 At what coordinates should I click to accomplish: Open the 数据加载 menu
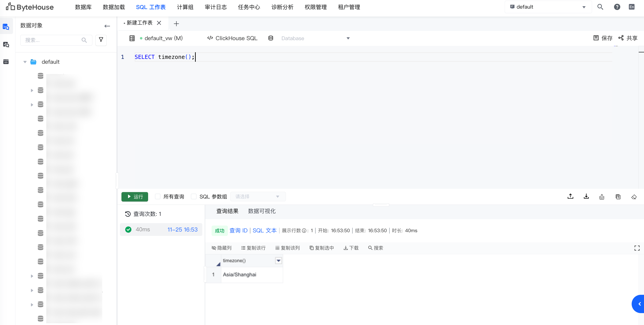point(114,7)
